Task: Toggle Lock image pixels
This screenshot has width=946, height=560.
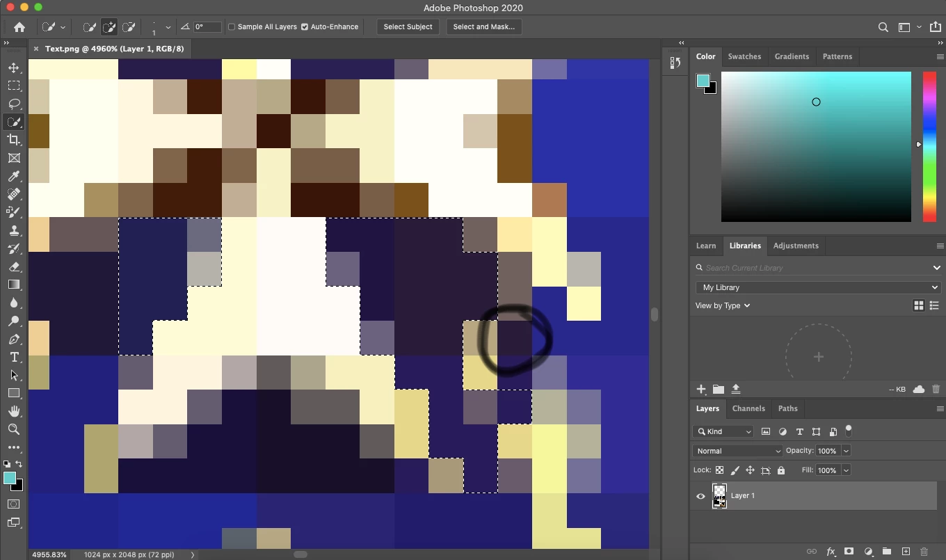Action: click(x=735, y=470)
